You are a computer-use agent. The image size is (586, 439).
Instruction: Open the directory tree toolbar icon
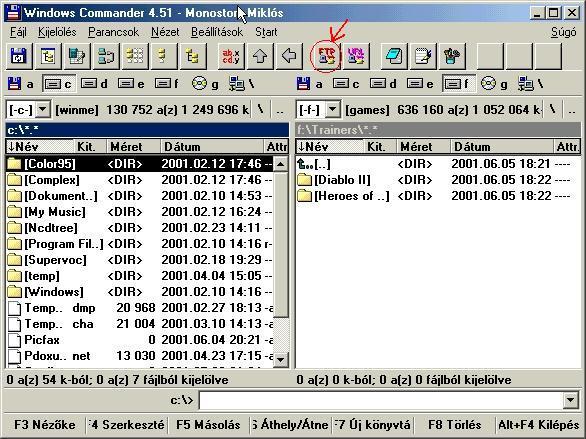[48, 56]
